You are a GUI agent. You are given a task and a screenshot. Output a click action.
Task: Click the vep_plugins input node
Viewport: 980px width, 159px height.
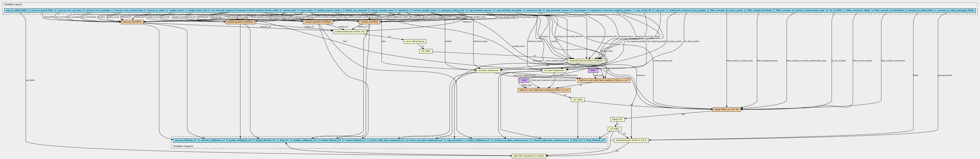coord(580,11)
